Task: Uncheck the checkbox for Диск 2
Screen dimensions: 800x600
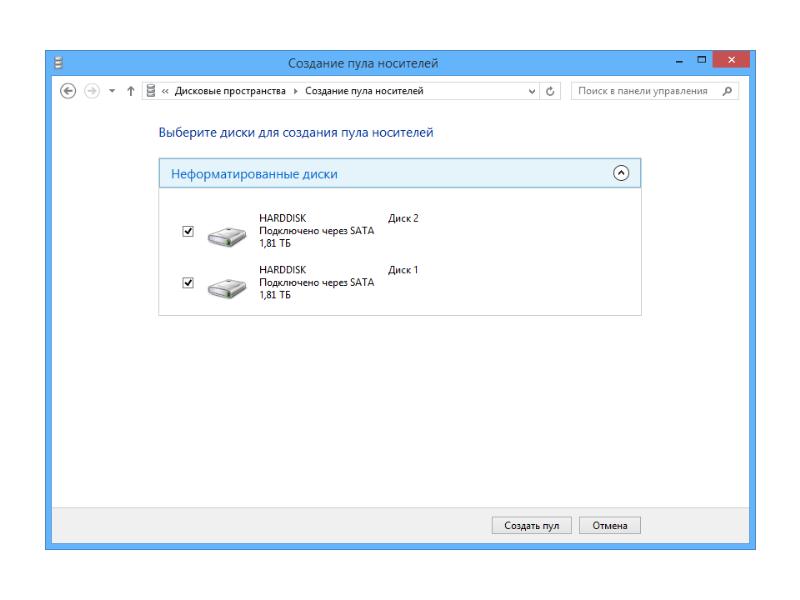Action: point(188,231)
